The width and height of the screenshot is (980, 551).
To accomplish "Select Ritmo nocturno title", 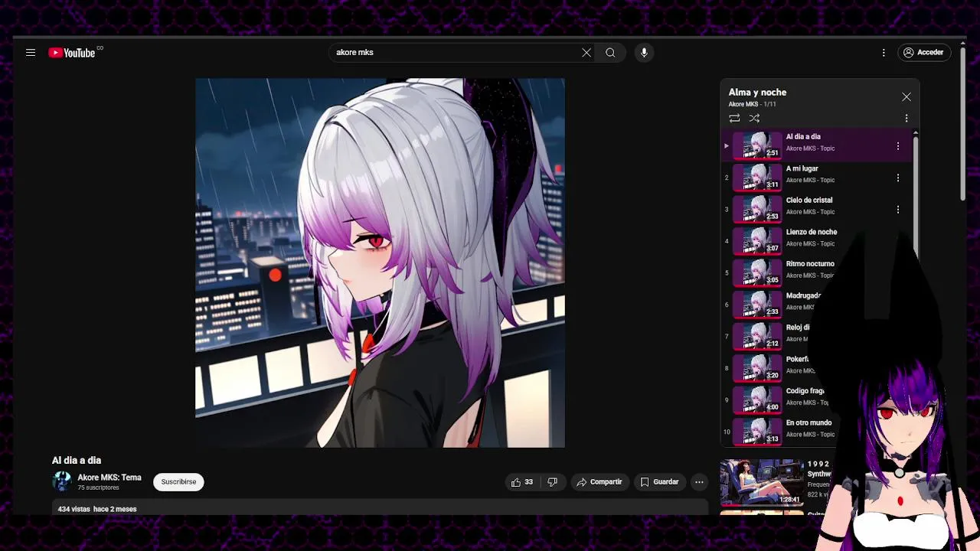I will click(x=810, y=264).
